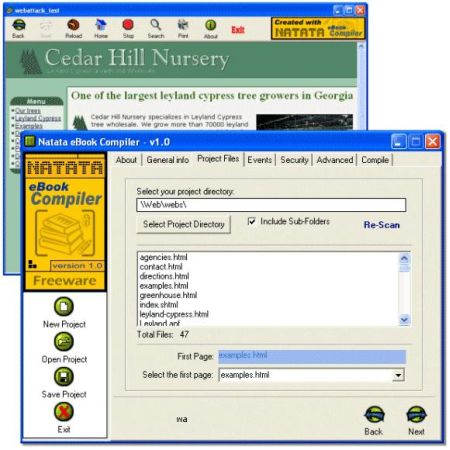Open About in the ebook viewer toolbar
The image size is (450, 450).
tap(210, 25)
